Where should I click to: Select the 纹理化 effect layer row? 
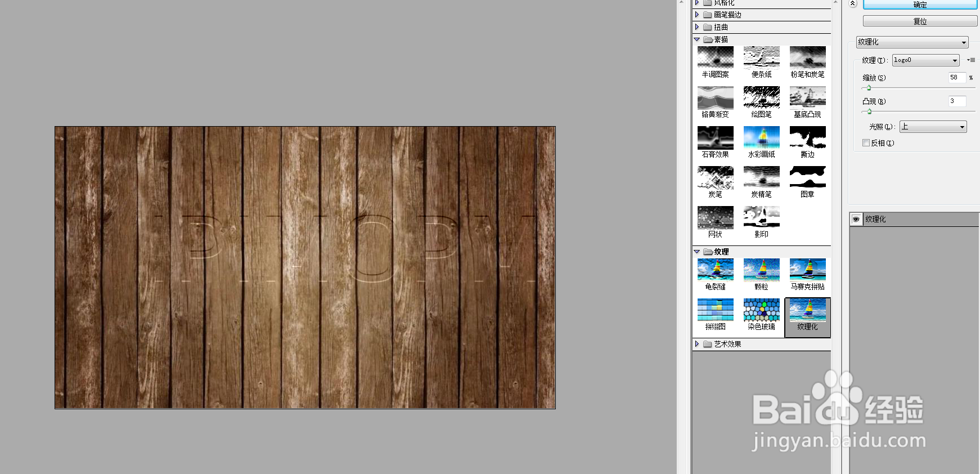[914, 219]
